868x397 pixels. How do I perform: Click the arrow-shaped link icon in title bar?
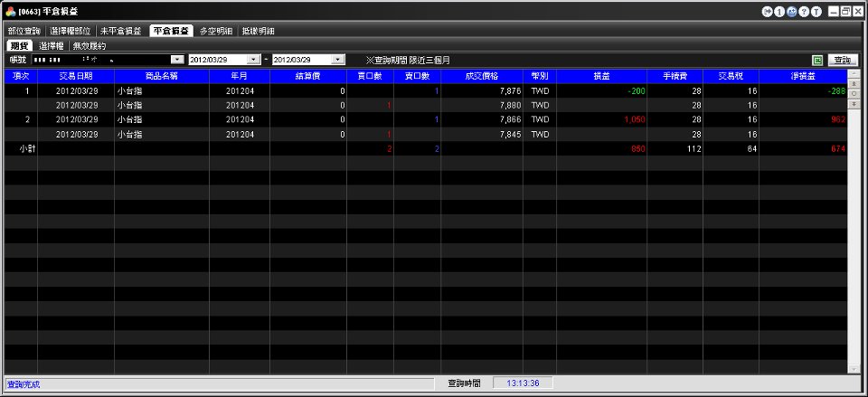pos(768,12)
